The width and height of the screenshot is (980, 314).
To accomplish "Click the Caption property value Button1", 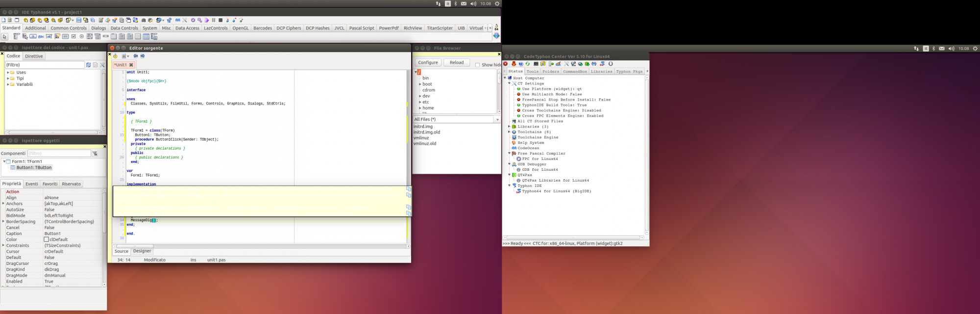I will (52, 234).
